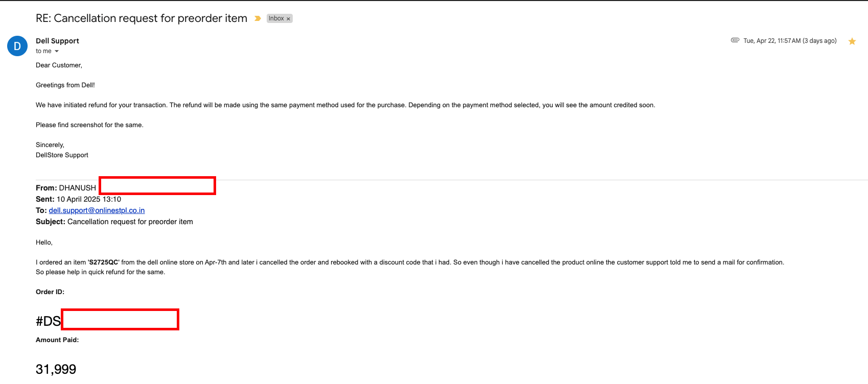Click the 'DellStore Support' signature line
868x384 pixels.
(x=62, y=155)
